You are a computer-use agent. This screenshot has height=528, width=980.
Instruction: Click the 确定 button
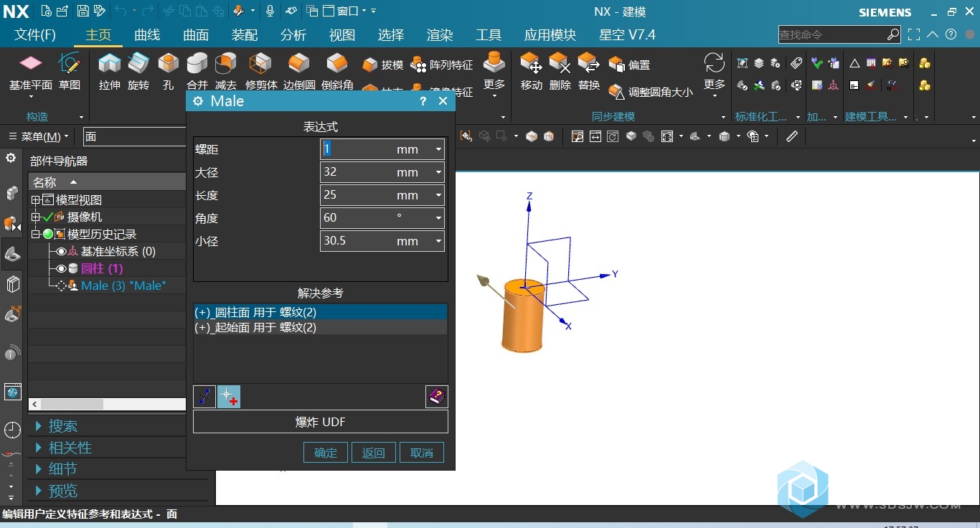point(326,453)
